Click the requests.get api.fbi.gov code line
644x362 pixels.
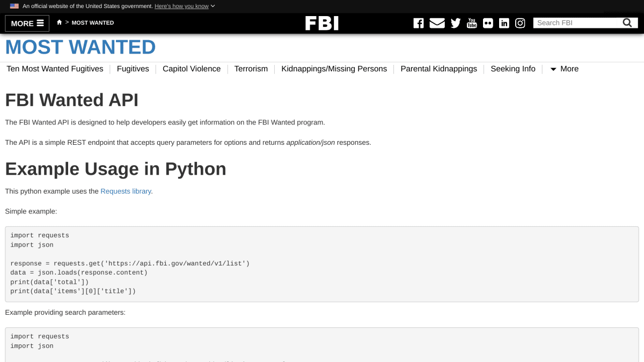pos(130,263)
